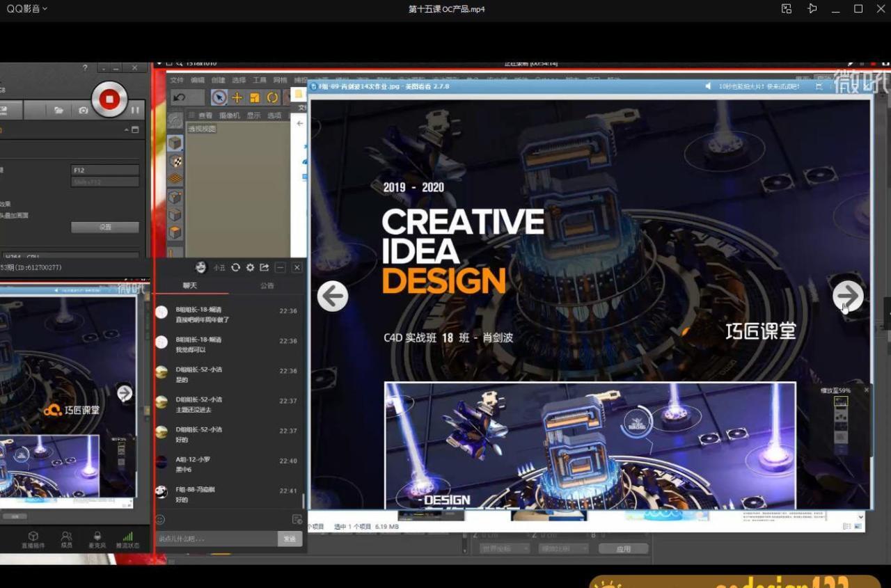The image size is (891, 588).
Task: Click the C4D 应用 apply button
Action: [x=623, y=549]
